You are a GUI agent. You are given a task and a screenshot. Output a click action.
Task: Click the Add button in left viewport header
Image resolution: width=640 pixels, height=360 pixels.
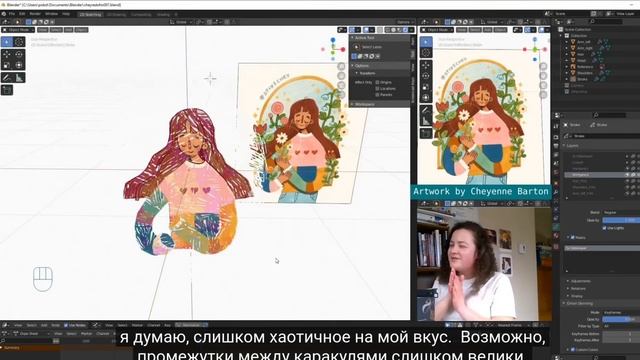[x=69, y=30]
